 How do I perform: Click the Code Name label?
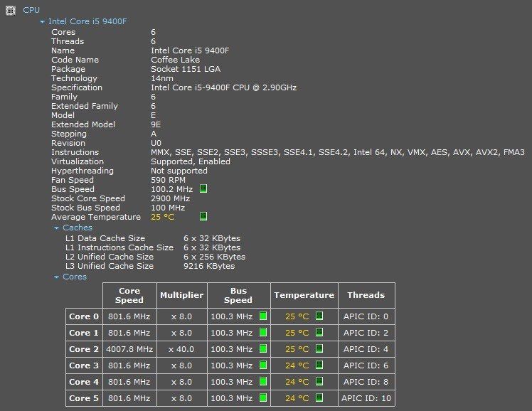tap(75, 60)
